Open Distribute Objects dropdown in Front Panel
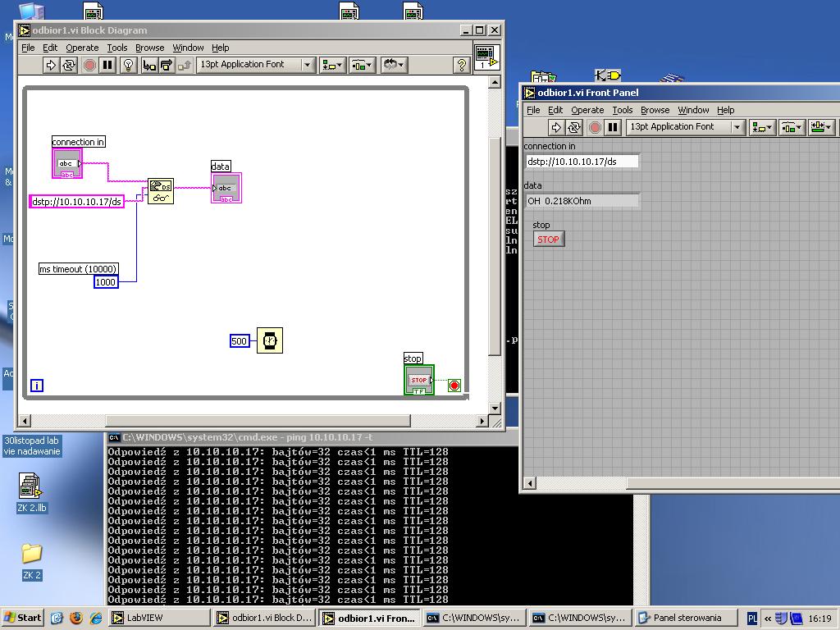This screenshot has height=630, width=840. (x=792, y=127)
